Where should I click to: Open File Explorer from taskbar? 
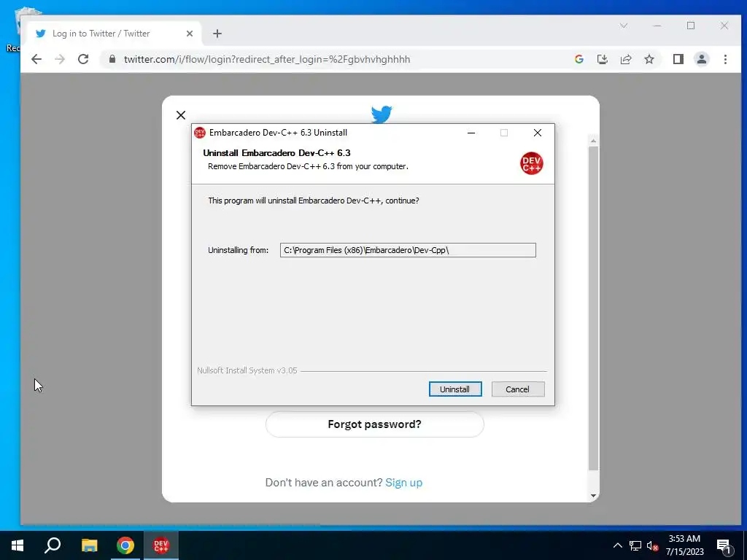(x=89, y=545)
